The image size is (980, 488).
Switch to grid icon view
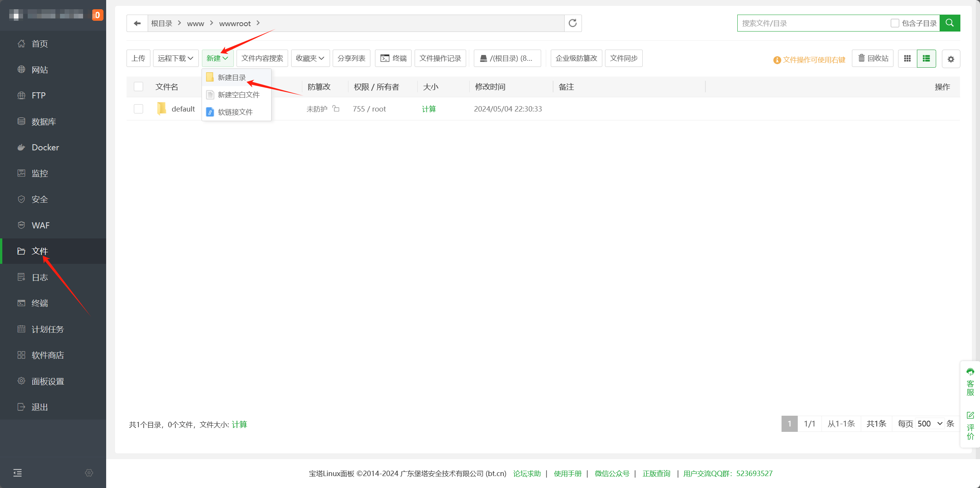pos(907,58)
